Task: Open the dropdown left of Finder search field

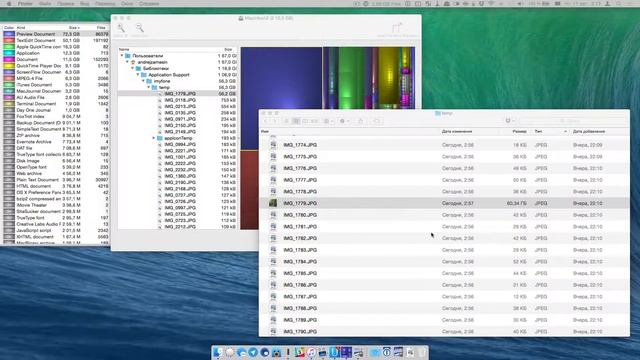Action: pos(509,121)
